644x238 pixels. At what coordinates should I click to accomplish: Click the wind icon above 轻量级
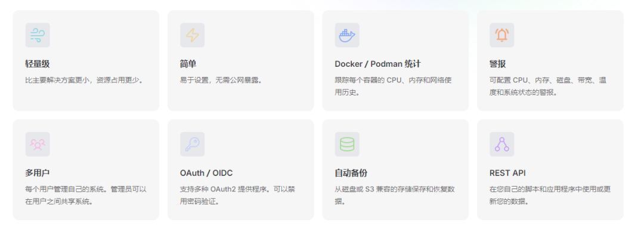tap(38, 35)
